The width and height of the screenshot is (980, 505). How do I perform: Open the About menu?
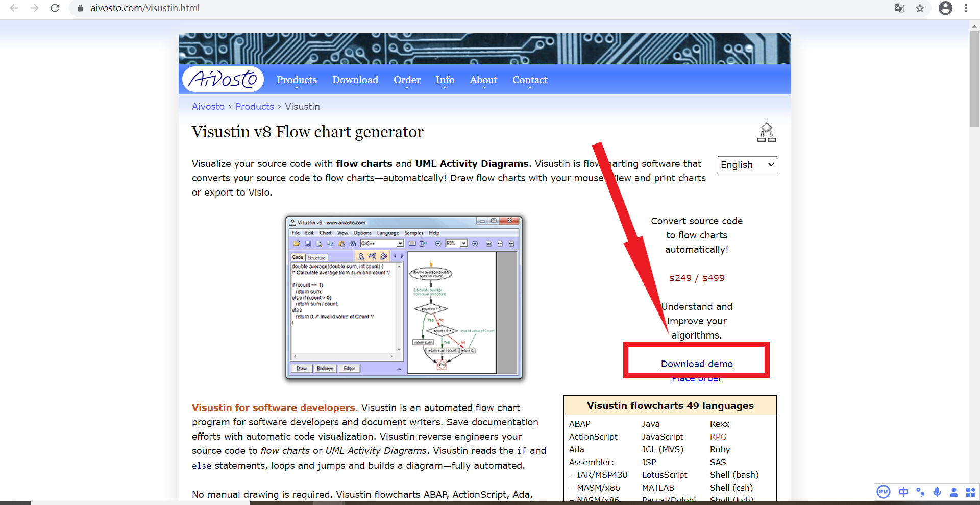[483, 80]
